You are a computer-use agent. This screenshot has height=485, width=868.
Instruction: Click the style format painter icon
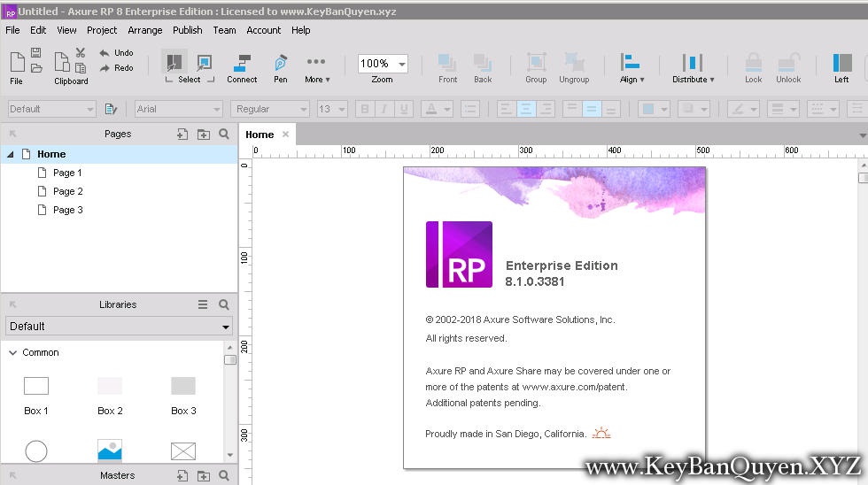pos(111,109)
